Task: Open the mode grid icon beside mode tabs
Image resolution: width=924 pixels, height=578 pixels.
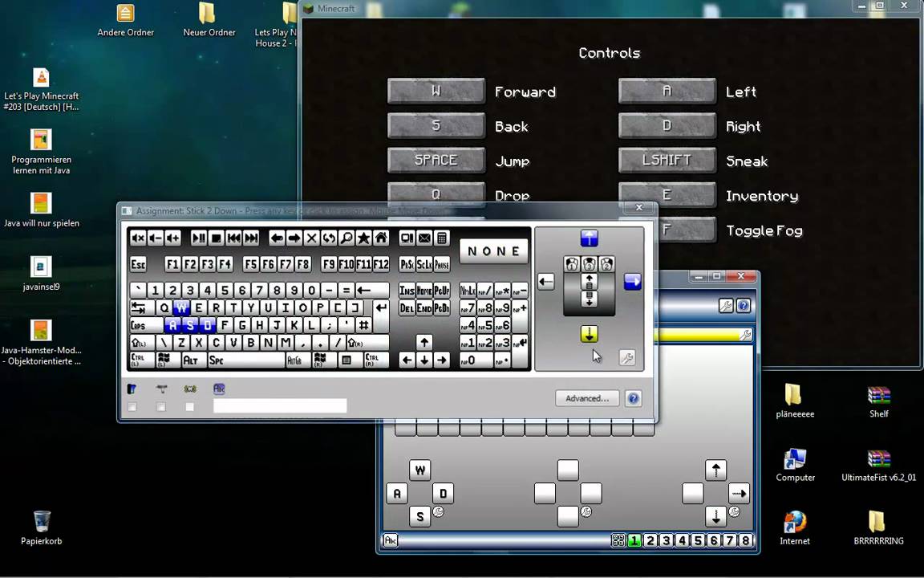Action: (618, 540)
